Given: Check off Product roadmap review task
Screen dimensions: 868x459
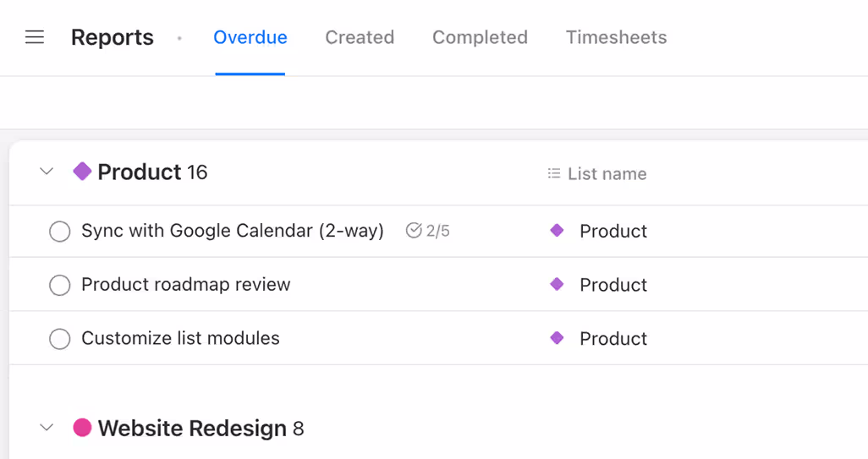Looking at the screenshot, I should coord(59,285).
